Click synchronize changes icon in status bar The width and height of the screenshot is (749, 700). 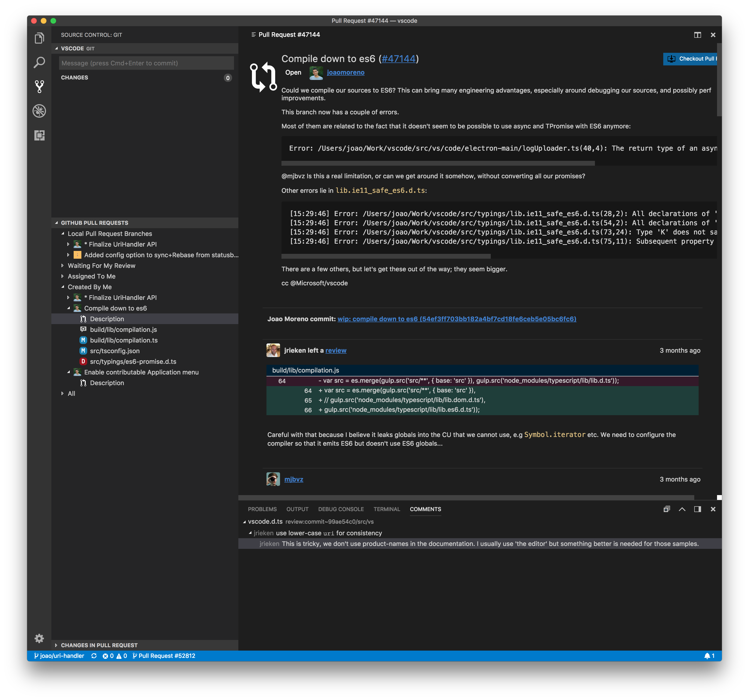point(94,656)
